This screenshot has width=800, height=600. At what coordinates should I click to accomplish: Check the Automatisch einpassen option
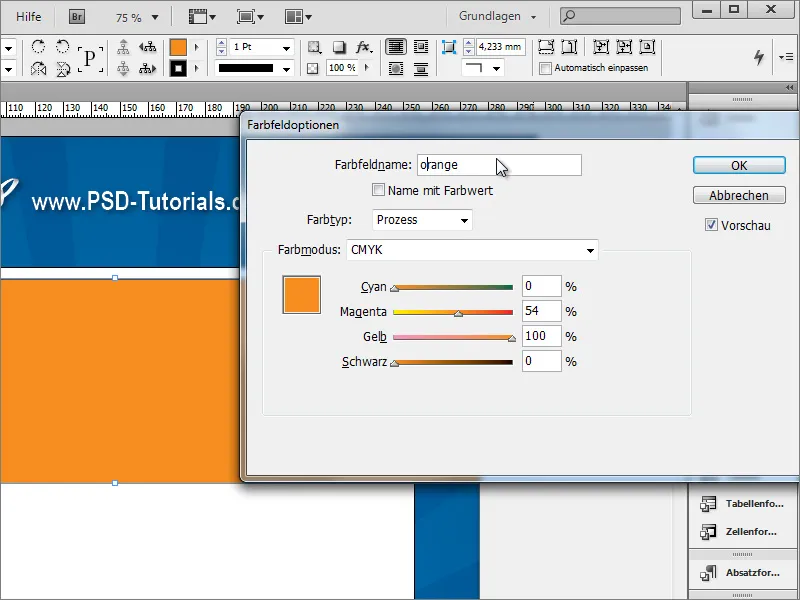[545, 67]
